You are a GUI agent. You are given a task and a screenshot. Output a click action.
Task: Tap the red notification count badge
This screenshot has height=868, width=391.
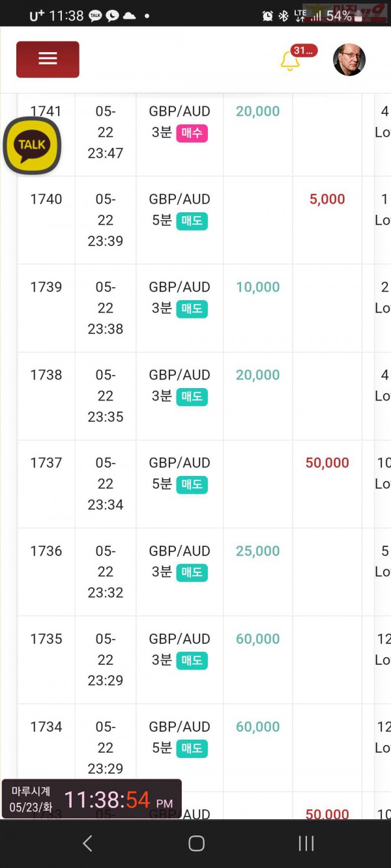(x=304, y=51)
